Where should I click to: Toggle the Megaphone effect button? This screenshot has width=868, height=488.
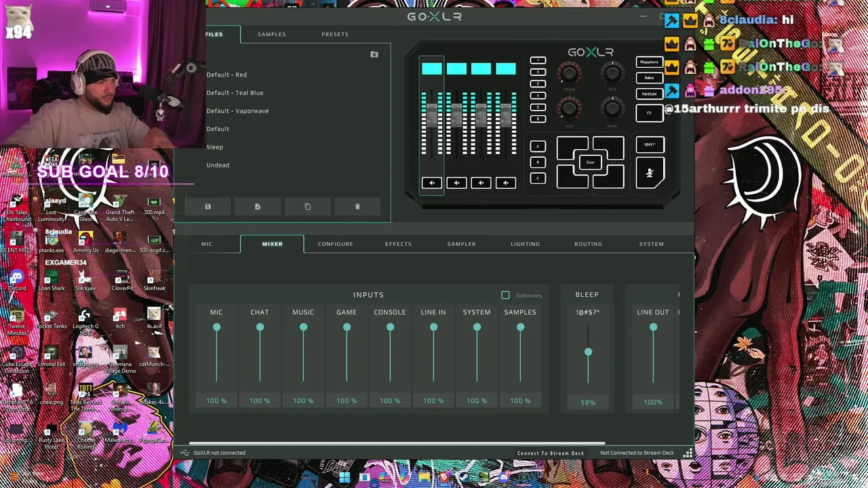point(650,62)
